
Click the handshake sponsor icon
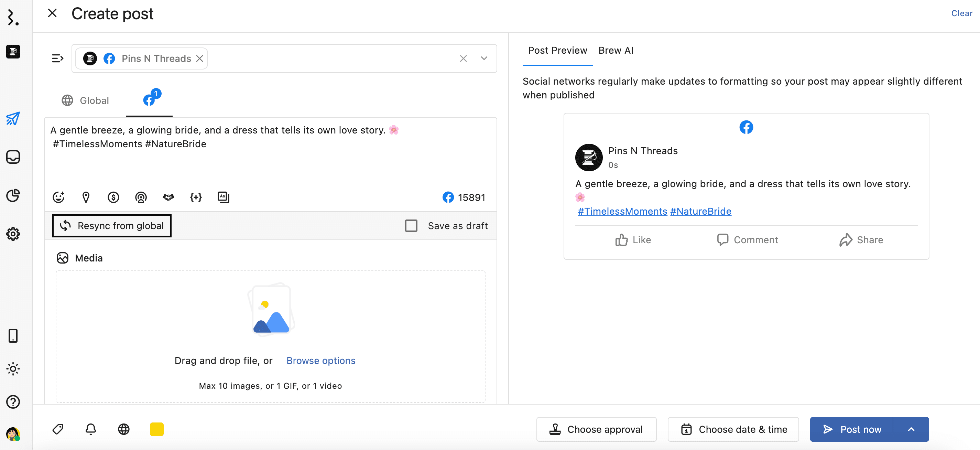tap(168, 197)
